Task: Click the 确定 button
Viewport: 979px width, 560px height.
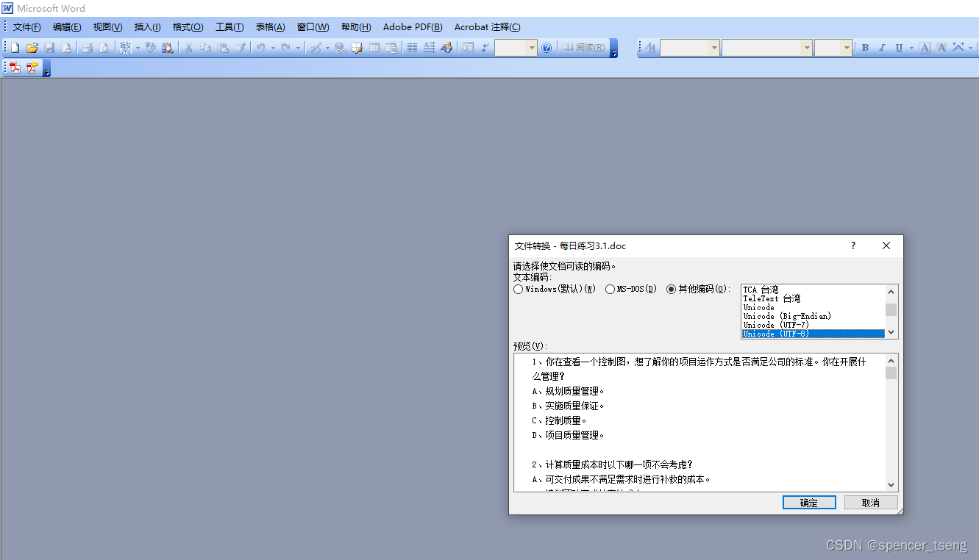Action: (x=809, y=502)
